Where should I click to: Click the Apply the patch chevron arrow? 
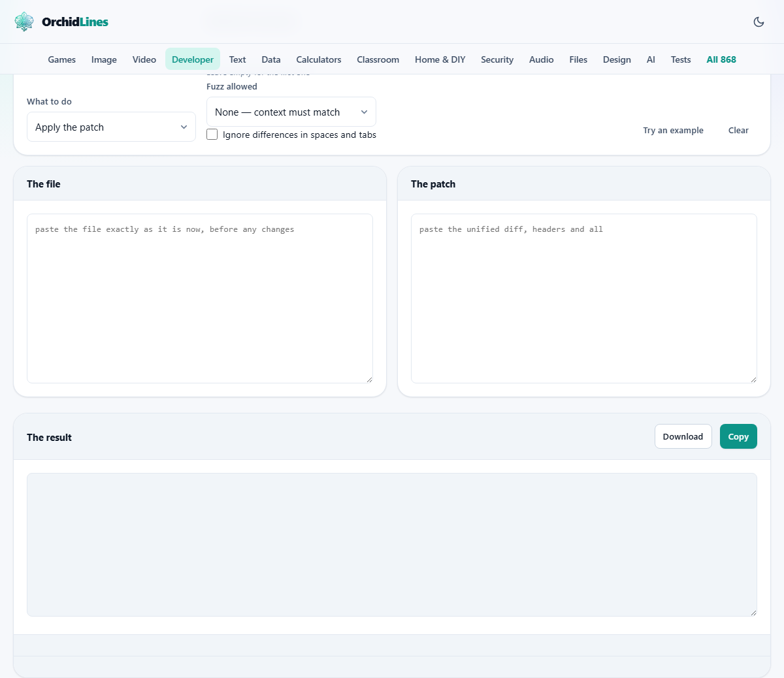pyautogui.click(x=184, y=127)
